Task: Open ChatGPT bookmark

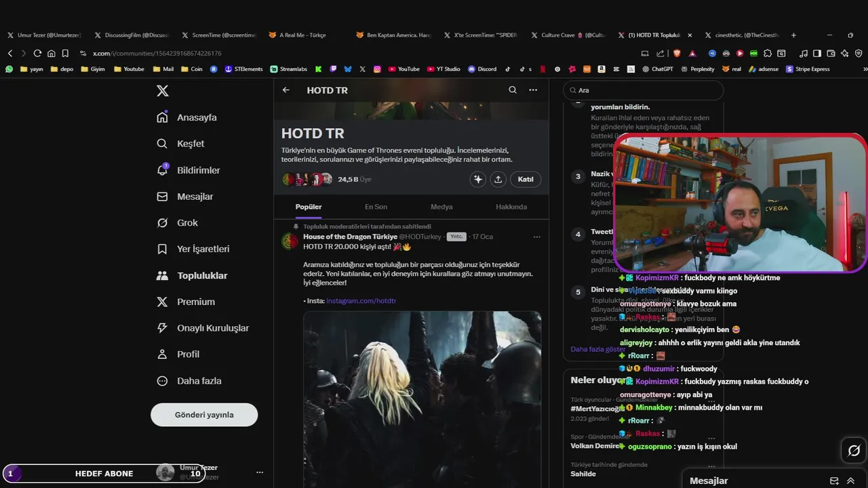Action: tap(657, 68)
